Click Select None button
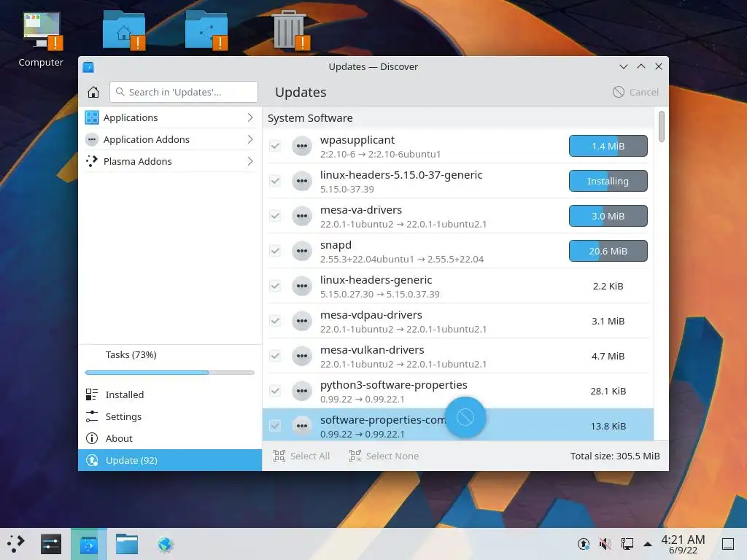Screen dimensions: 747x560 coord(384,456)
